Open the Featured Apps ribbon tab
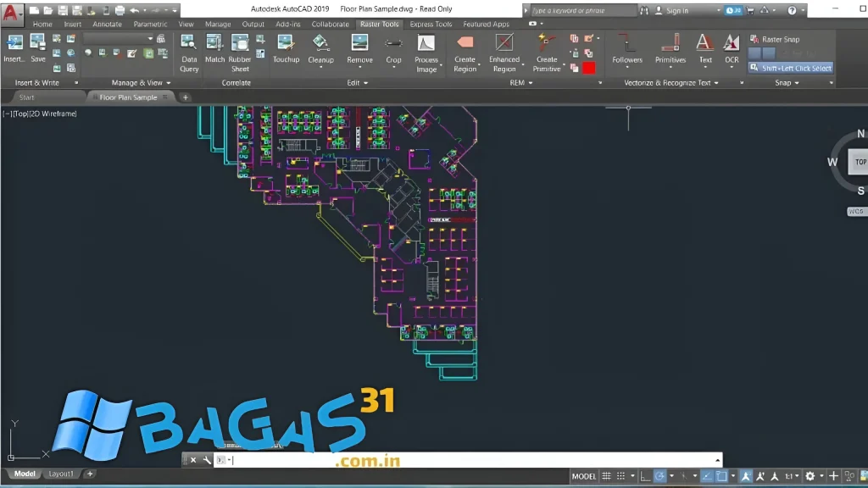The height and width of the screenshot is (488, 868). pyautogui.click(x=486, y=25)
